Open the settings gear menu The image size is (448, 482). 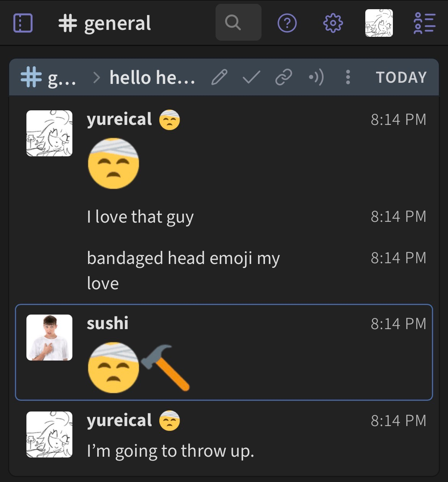(x=333, y=23)
